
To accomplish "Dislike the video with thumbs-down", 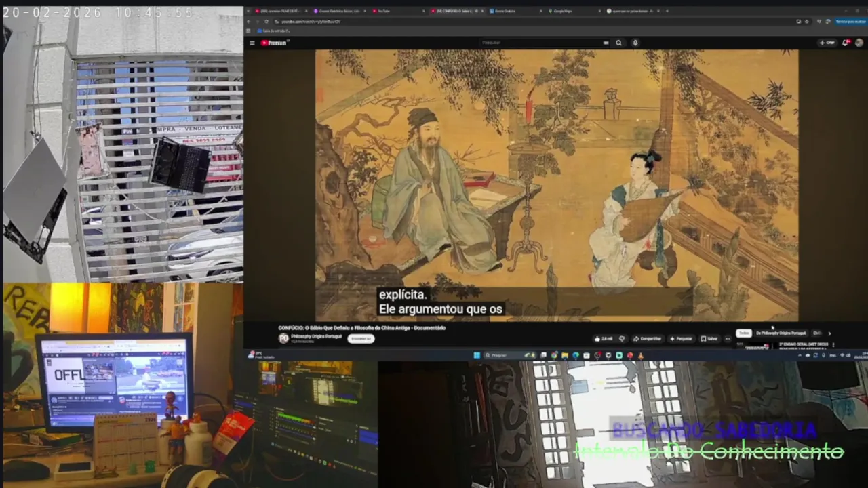I will point(622,339).
